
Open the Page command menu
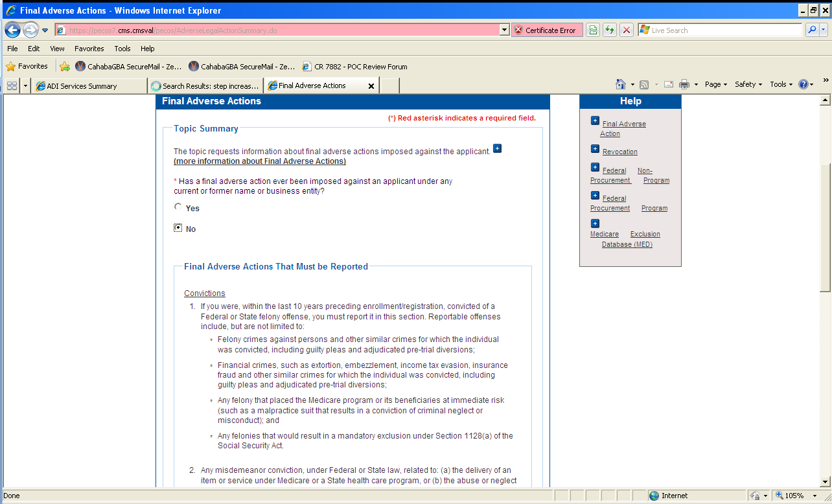coord(716,84)
